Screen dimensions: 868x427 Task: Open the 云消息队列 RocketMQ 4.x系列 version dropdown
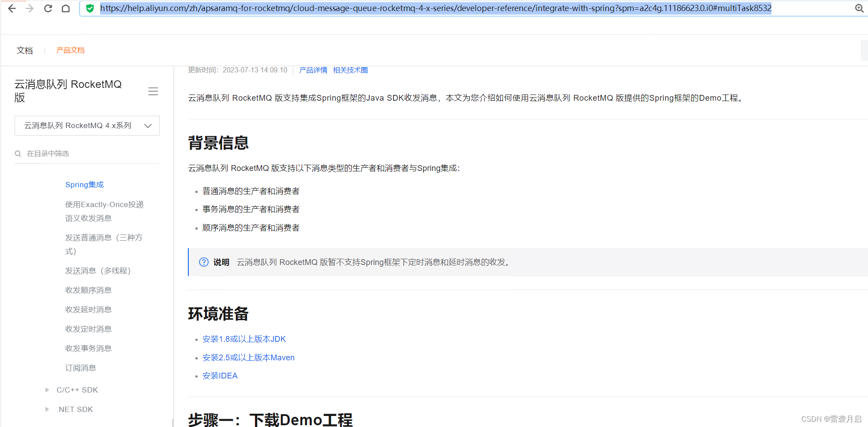[87, 125]
